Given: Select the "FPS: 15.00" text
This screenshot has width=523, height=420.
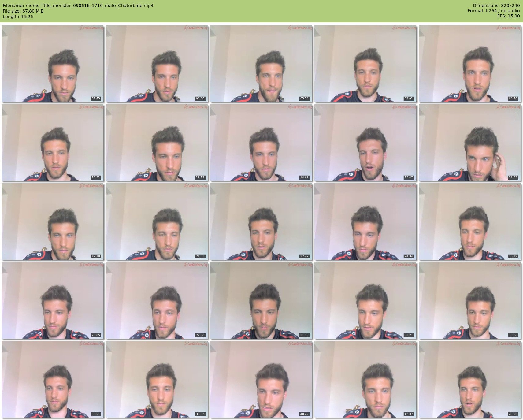Looking at the screenshot, I should click(508, 17).
